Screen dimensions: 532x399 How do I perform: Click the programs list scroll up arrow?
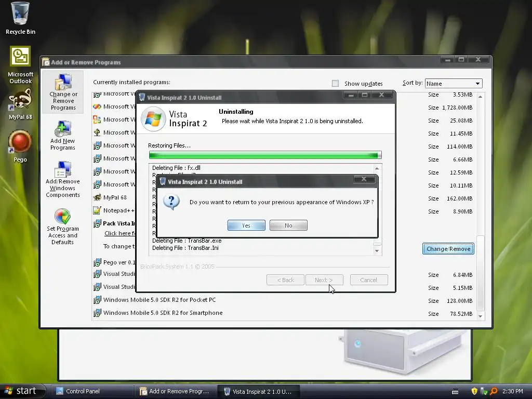tap(480, 97)
